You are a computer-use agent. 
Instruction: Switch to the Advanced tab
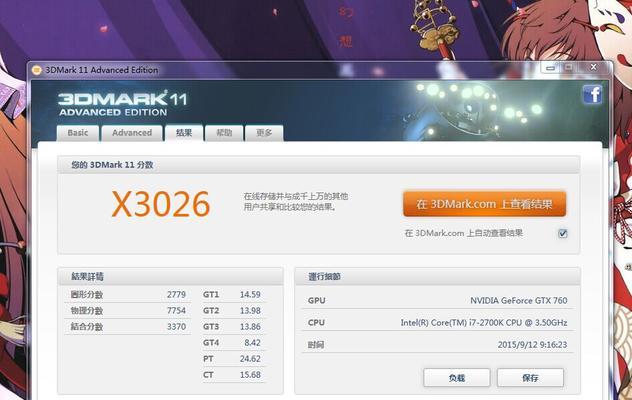(x=132, y=133)
